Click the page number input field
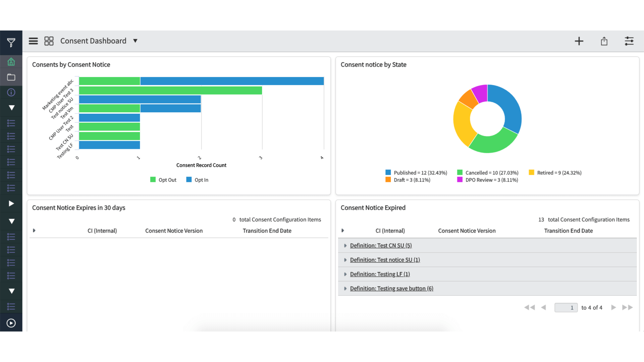The width and height of the screenshot is (644, 362). [566, 307]
